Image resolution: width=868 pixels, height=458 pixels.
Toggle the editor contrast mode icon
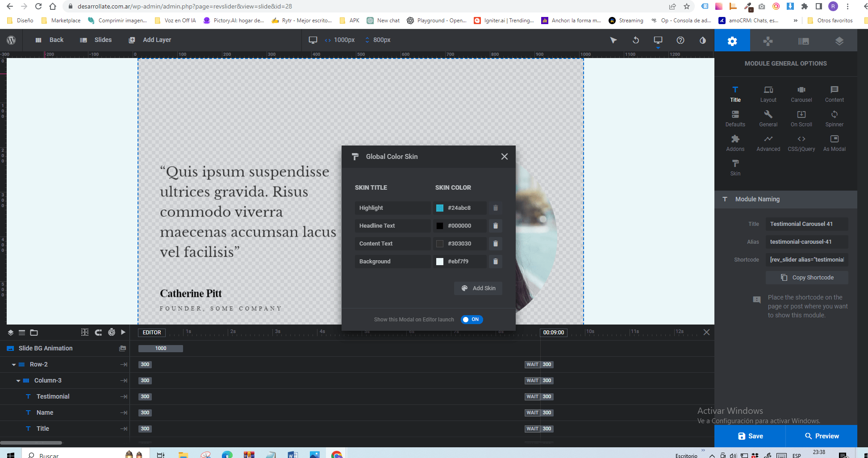(703, 40)
